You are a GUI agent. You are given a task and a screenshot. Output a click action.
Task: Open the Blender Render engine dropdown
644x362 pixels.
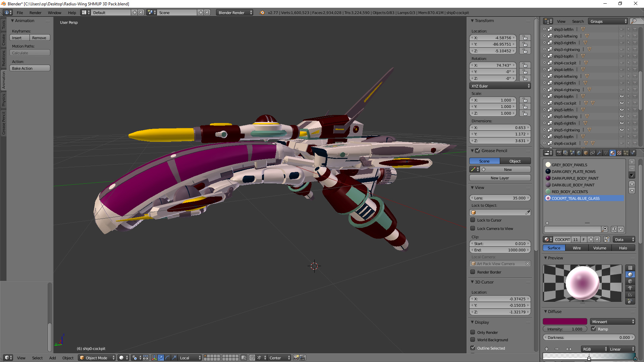pos(234,12)
